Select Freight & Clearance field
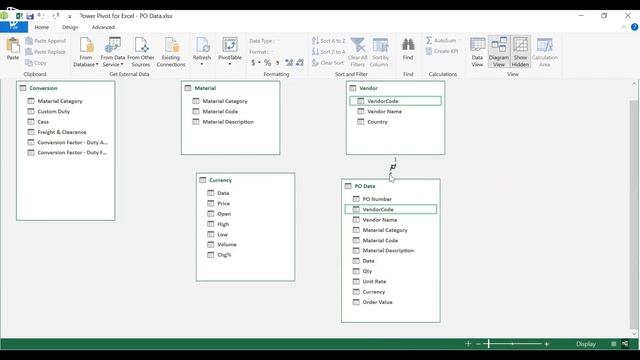The height and width of the screenshot is (360, 640). pos(62,132)
